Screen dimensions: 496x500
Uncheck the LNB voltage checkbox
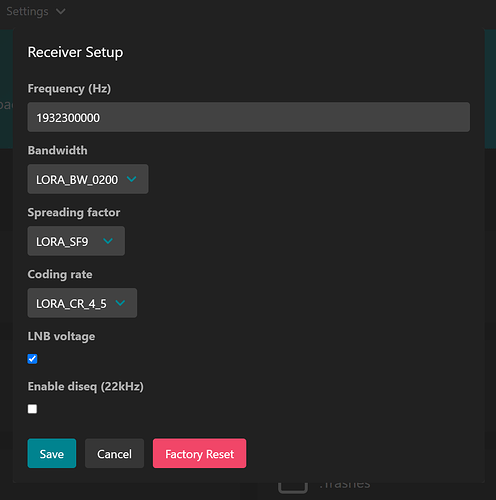point(32,359)
